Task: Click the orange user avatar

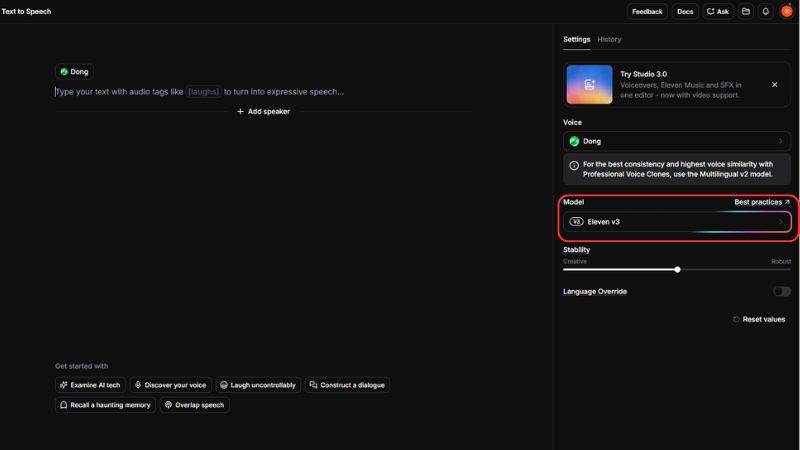Action: 786,12
